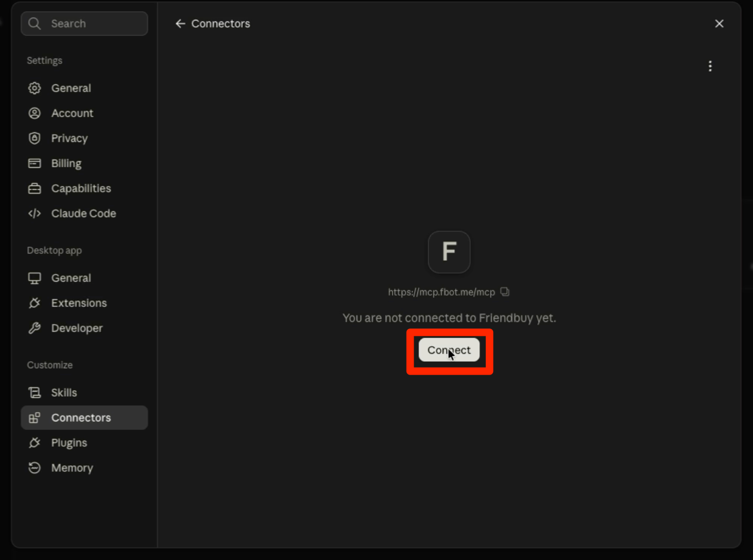Select Billing in the sidebar

pyautogui.click(x=84, y=163)
